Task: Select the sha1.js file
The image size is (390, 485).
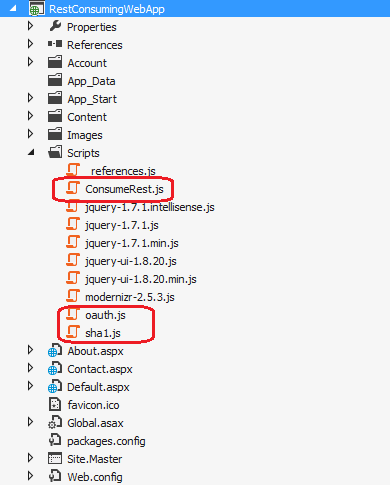Action: (103, 333)
